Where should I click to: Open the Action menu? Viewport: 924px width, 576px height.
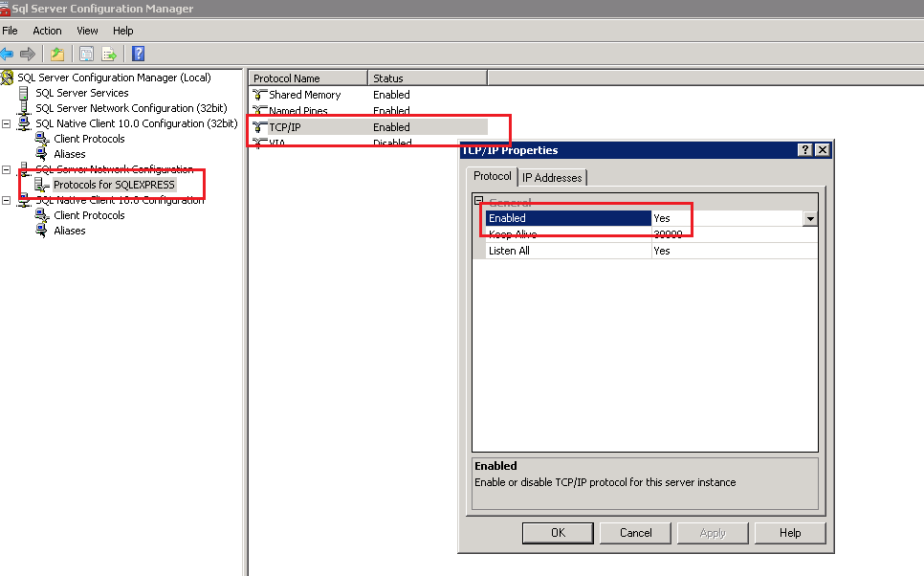pos(47,31)
